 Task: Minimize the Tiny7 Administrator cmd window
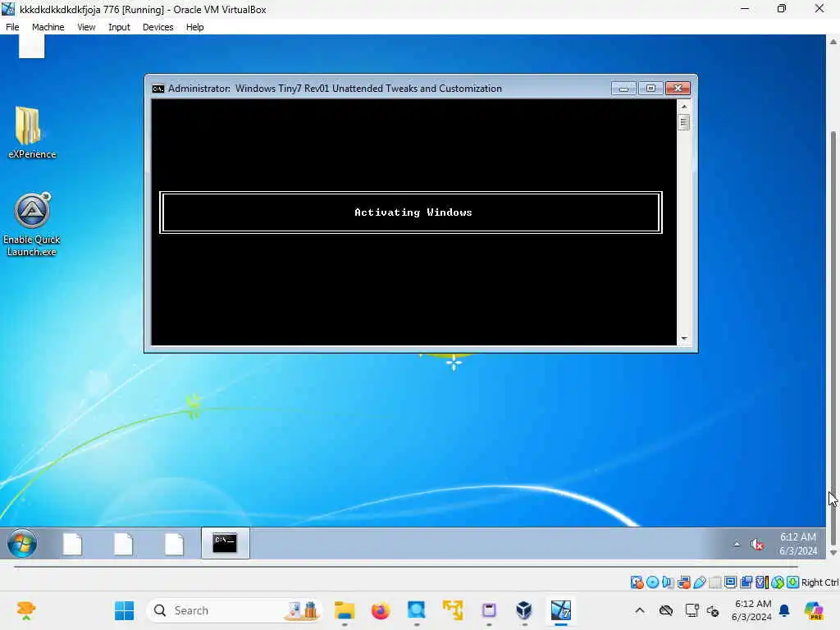coord(623,89)
